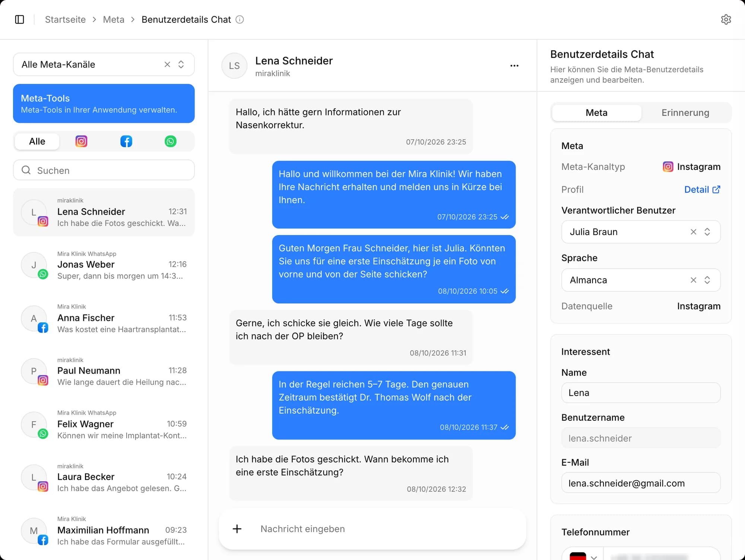The width and height of the screenshot is (745, 560).
Task: Select the Alle filter tab
Action: coord(37,141)
